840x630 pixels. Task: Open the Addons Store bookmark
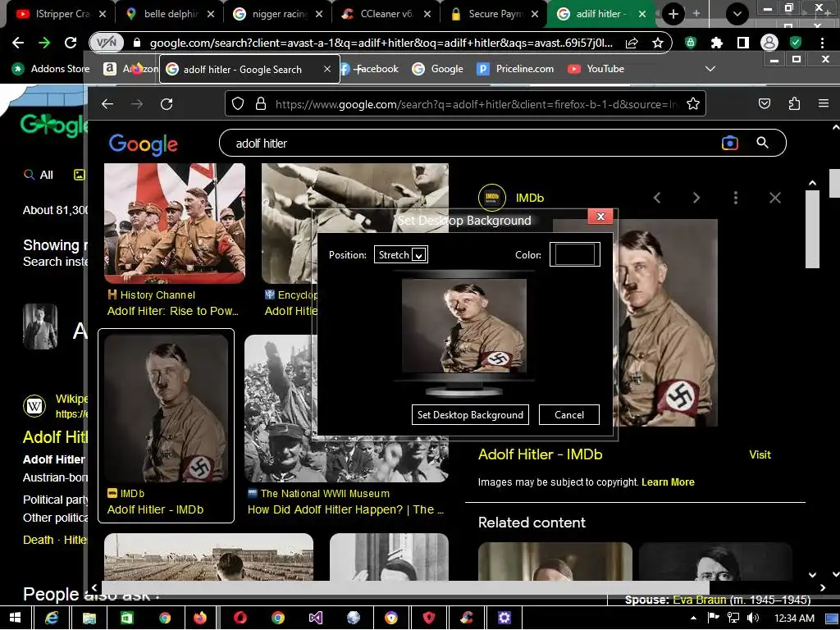coord(51,69)
